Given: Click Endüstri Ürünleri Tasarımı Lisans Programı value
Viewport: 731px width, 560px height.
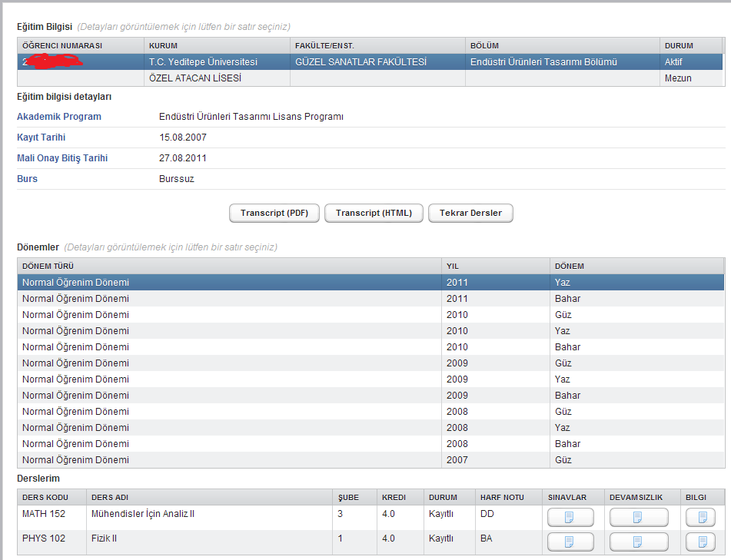Looking at the screenshot, I should coord(251,117).
